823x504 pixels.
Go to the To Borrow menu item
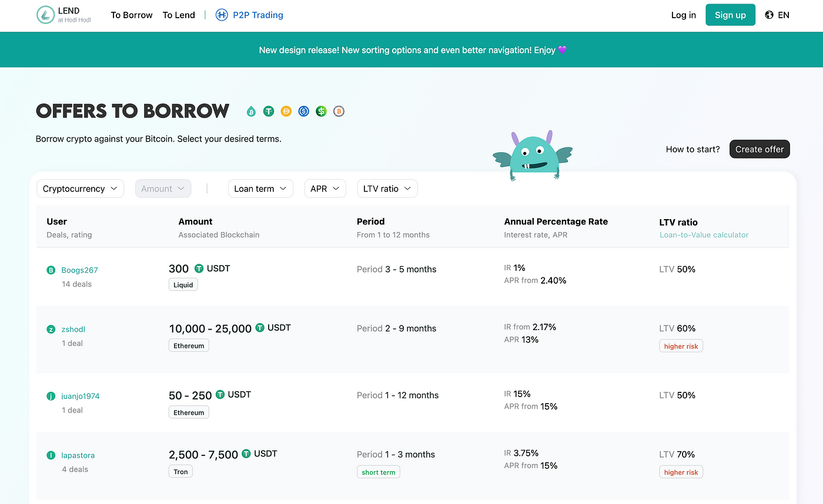[132, 15]
